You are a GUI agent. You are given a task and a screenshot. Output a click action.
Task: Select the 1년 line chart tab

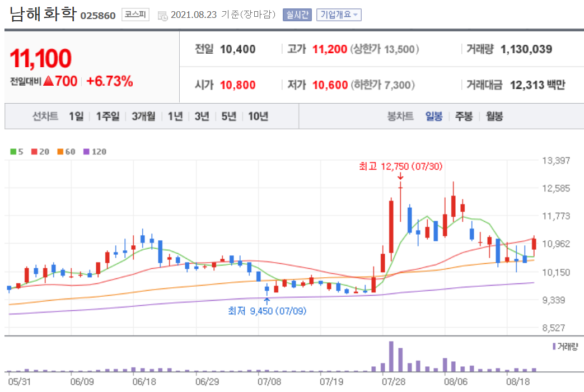(x=175, y=116)
